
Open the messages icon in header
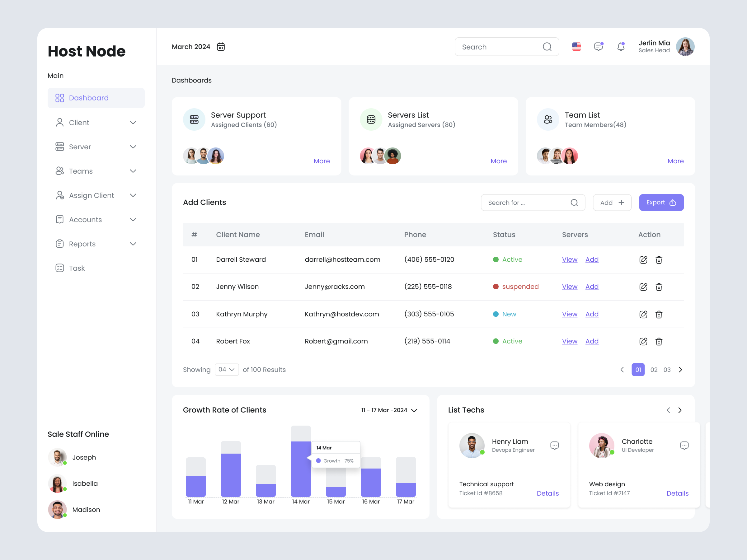tap(599, 47)
